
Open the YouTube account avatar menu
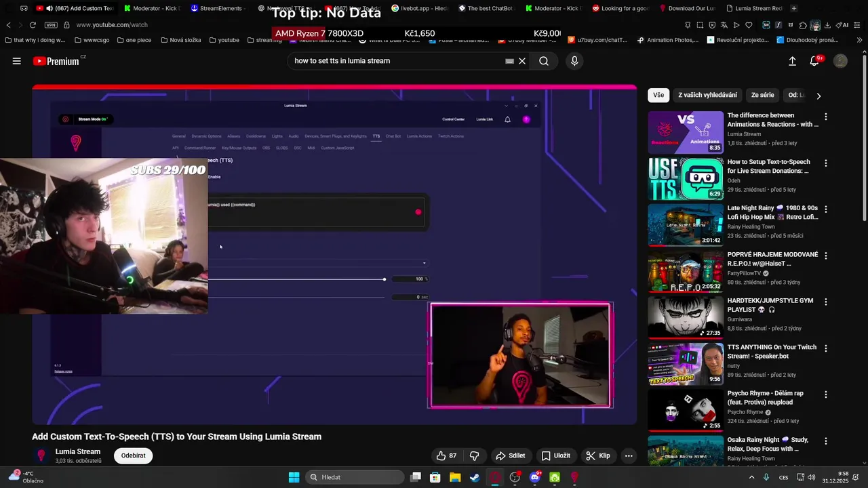(x=840, y=61)
